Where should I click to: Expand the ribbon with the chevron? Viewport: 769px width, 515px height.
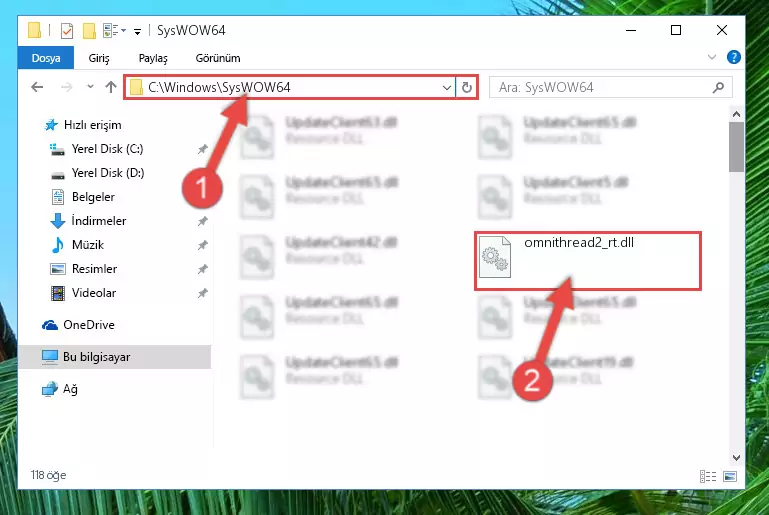pos(712,57)
